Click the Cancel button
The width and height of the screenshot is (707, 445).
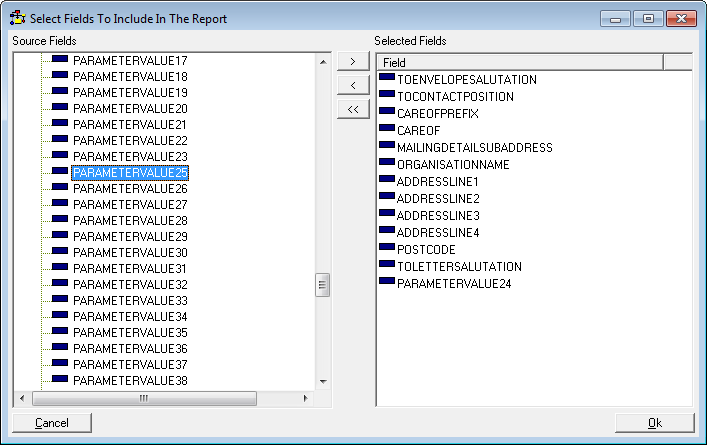tap(52, 423)
